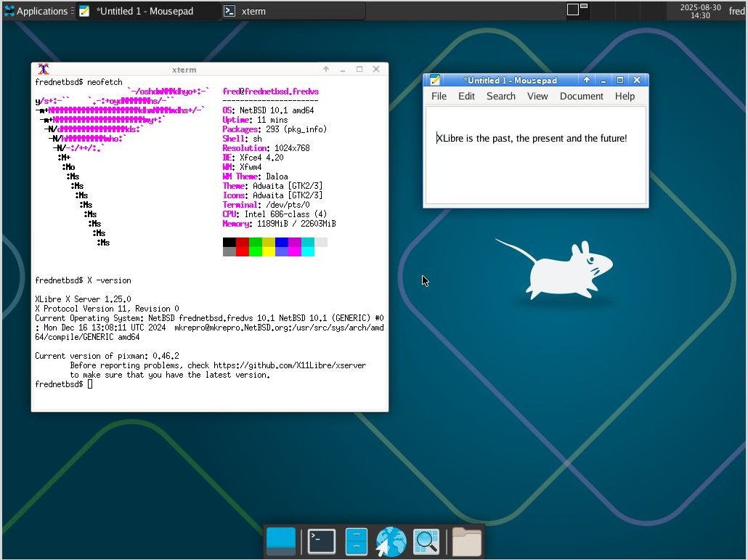Click the github.com/X11Libre/xserver URL in xterm
Screen dimensions: 748x560
pos(290,365)
